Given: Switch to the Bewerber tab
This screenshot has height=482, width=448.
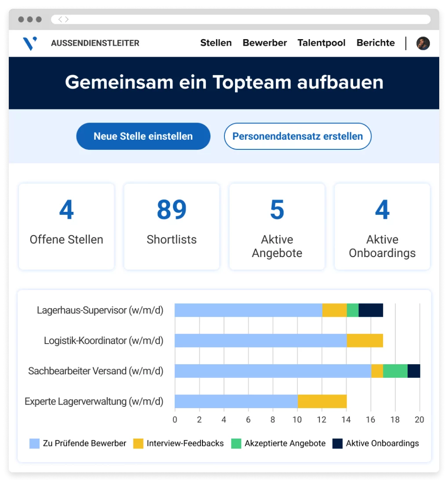Looking at the screenshot, I should coord(264,43).
